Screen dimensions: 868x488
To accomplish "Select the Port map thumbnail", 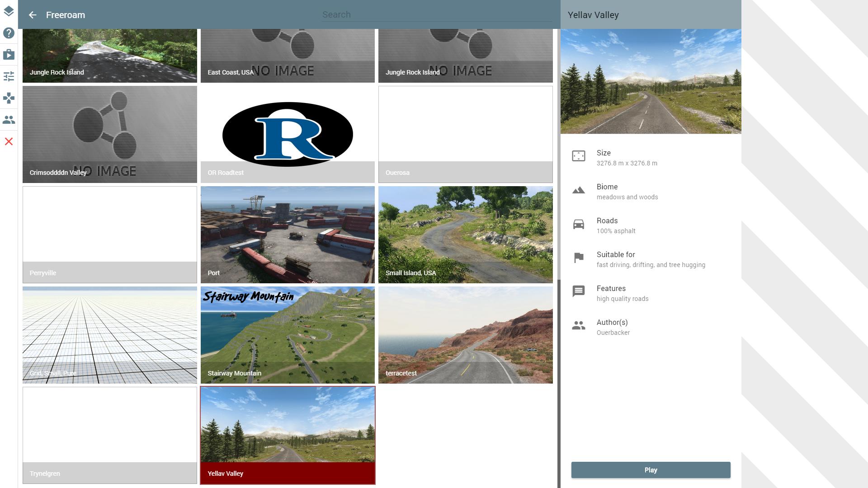I will pos(288,235).
